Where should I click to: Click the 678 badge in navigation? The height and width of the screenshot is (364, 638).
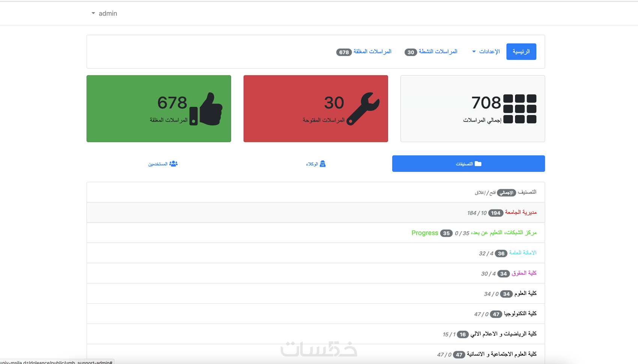(x=344, y=52)
